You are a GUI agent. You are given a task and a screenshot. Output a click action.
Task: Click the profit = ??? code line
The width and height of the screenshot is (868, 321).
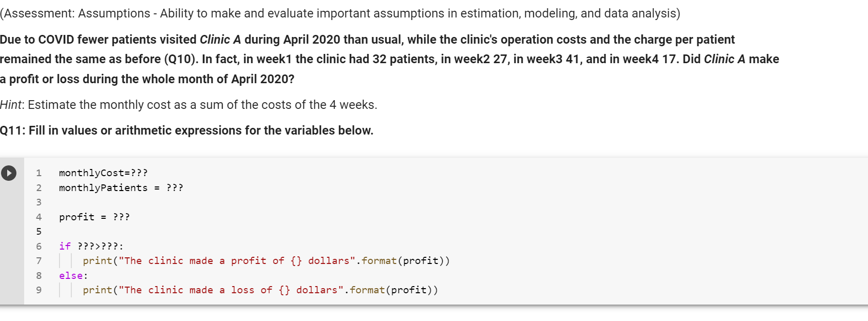click(94, 217)
